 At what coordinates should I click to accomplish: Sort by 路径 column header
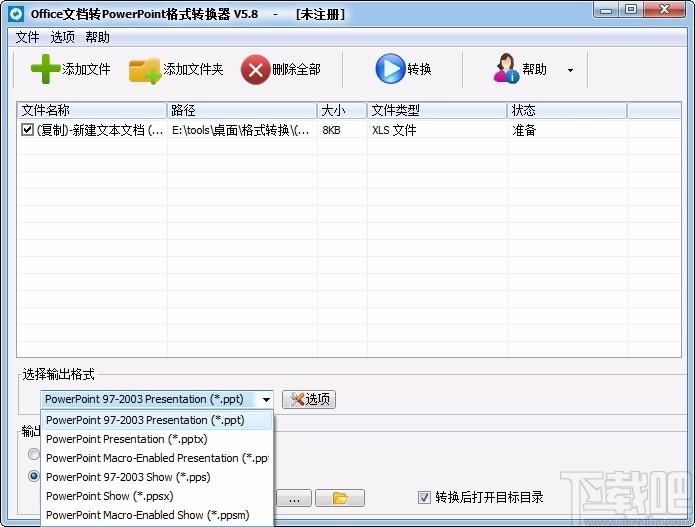point(242,110)
